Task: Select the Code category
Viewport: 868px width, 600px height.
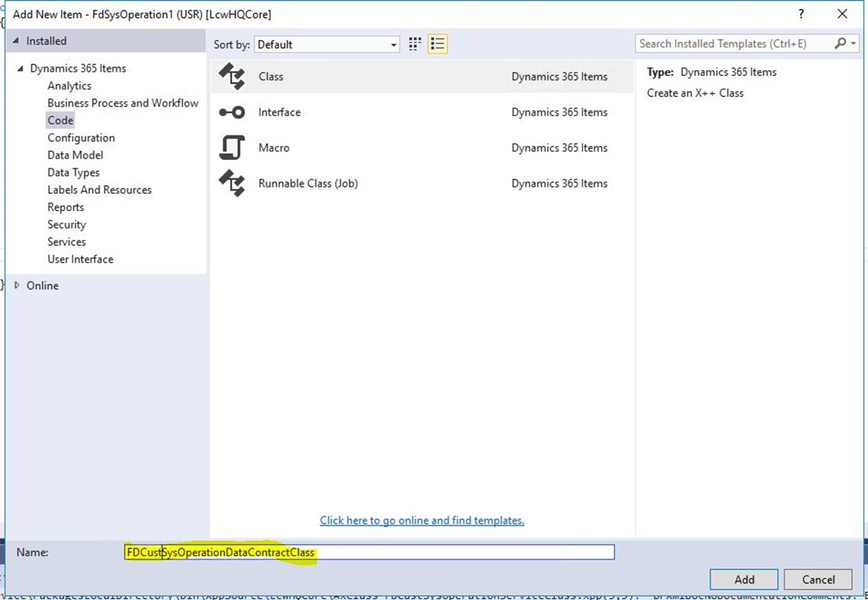Action: pyautogui.click(x=61, y=120)
